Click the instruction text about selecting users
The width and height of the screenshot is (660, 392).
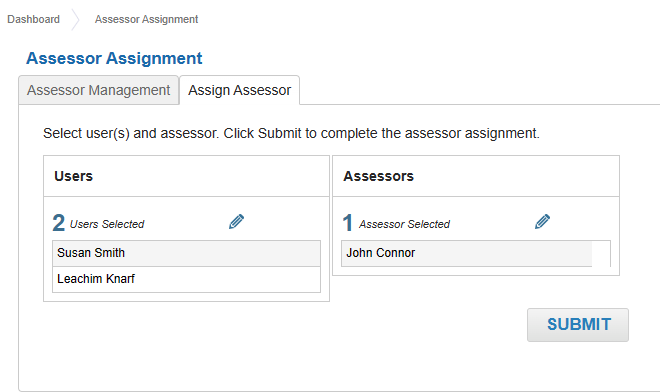pos(291,133)
